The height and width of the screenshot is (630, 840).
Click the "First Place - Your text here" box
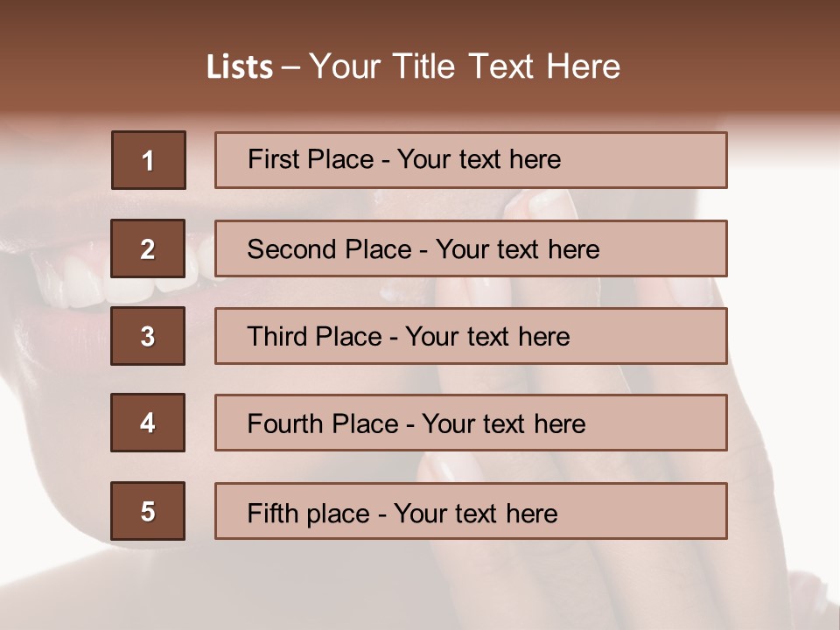[x=471, y=160]
